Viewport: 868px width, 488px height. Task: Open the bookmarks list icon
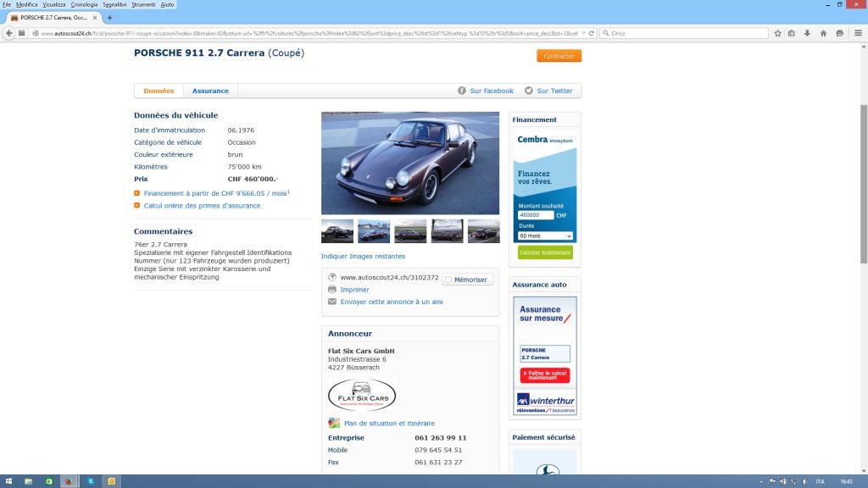pos(792,33)
